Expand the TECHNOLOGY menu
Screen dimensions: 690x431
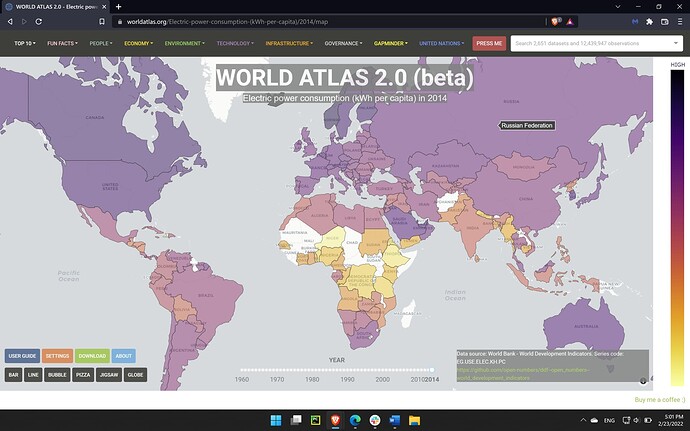click(235, 43)
